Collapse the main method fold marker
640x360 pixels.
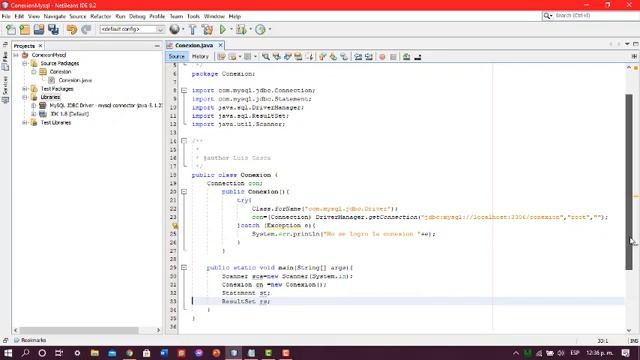(x=184, y=268)
